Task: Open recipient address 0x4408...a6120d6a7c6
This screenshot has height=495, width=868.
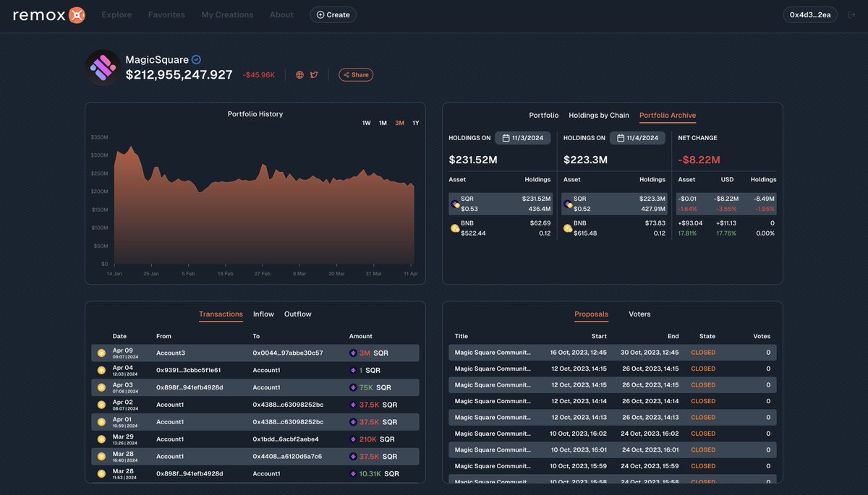Action: pos(287,456)
